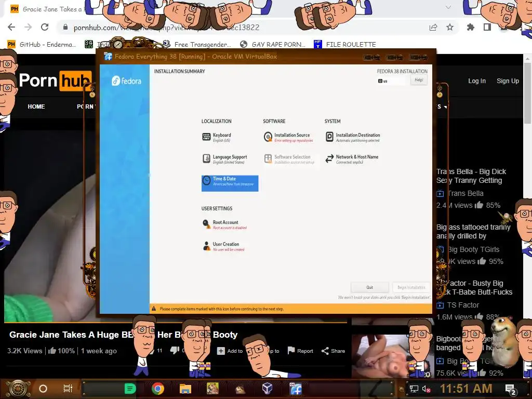The image size is (532, 399).
Task: Open Task View on the taskbar
Action: (68, 389)
